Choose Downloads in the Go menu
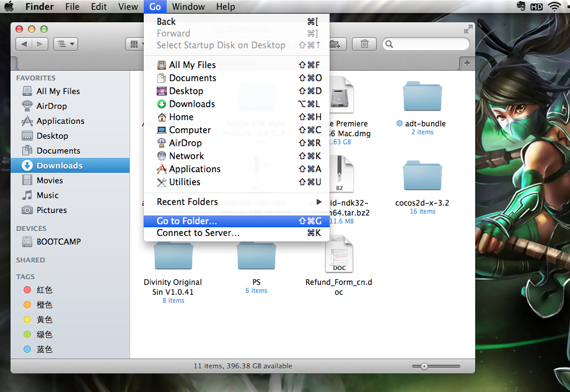Screen dimensions: 570x392 (237, 104)
